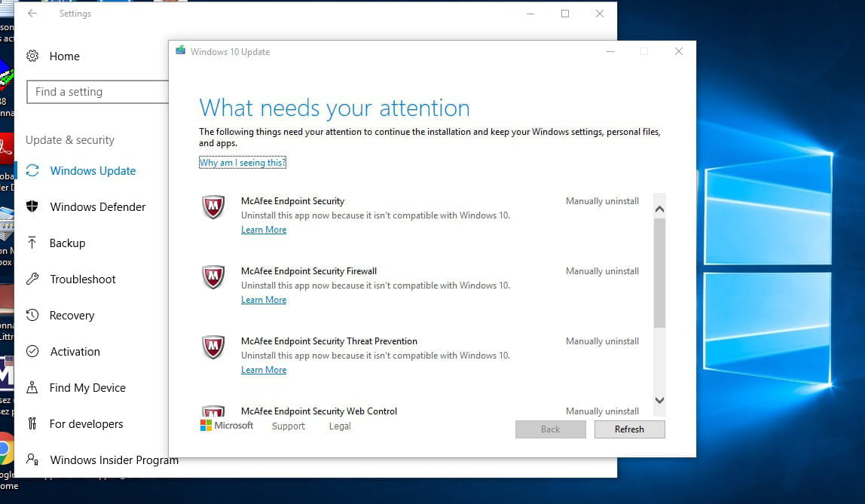865x504 pixels.
Task: Click the 'Update & security' section header
Action: [x=70, y=140]
